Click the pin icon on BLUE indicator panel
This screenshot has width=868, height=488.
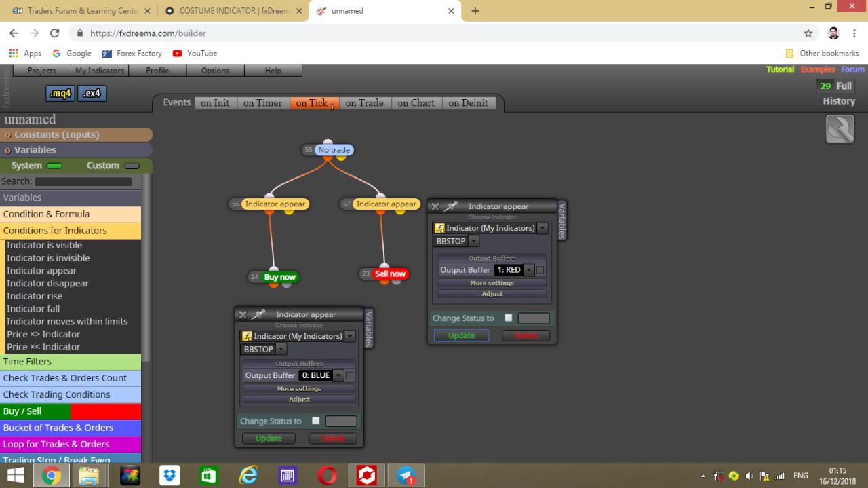259,314
